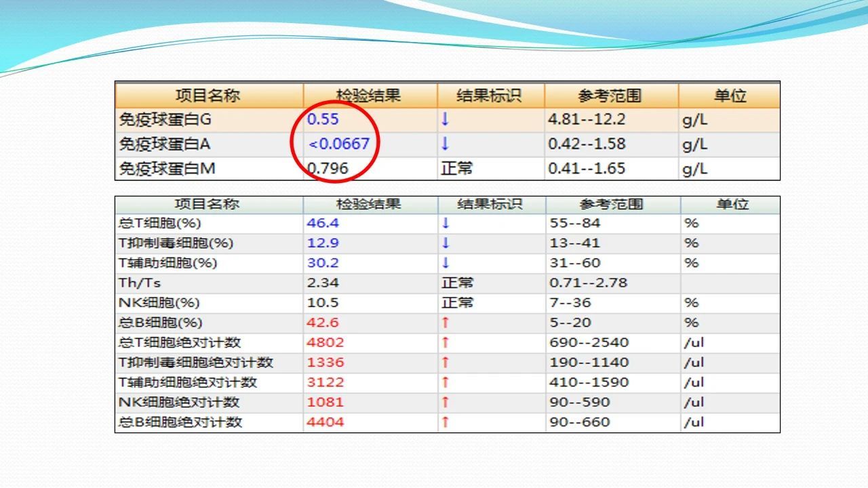Viewport: 868px width, 488px height.
Task: Click upper table header 检验结果
Action: (x=369, y=96)
